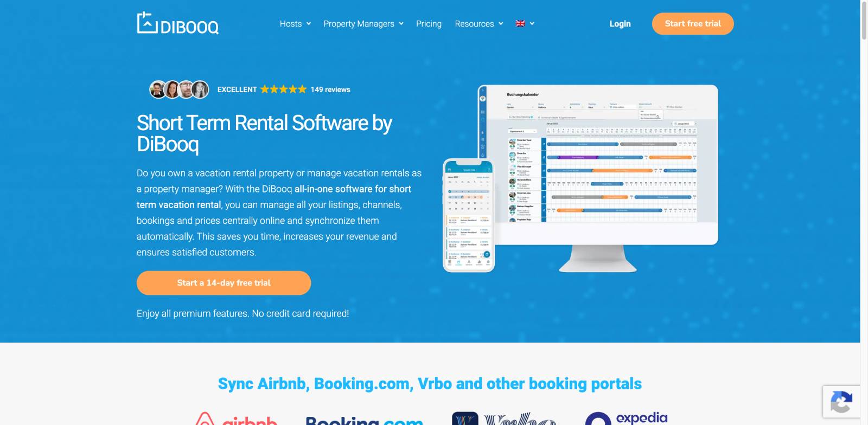Click the five-star rating icons
The height and width of the screenshot is (425, 868).
pyautogui.click(x=283, y=89)
